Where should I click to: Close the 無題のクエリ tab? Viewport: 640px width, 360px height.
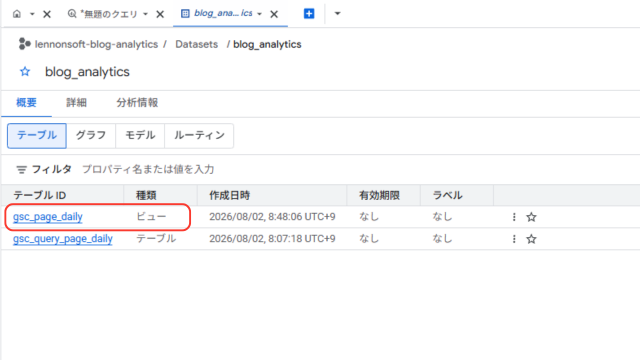click(x=160, y=14)
